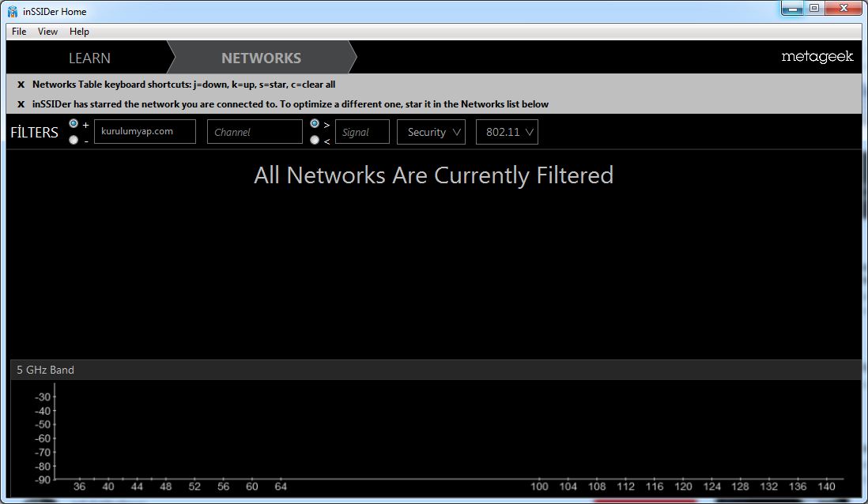Select the minus exclude filter radio button
The image size is (868, 504).
pyautogui.click(x=74, y=140)
